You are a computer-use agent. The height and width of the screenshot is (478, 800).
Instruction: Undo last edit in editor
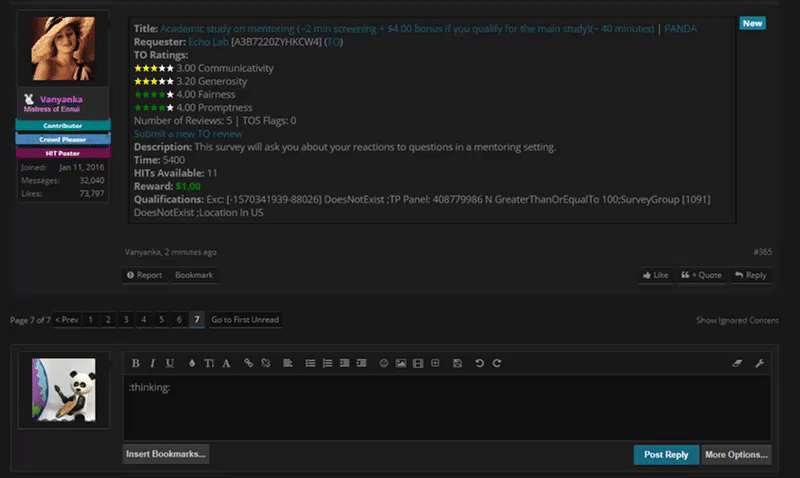(x=480, y=363)
